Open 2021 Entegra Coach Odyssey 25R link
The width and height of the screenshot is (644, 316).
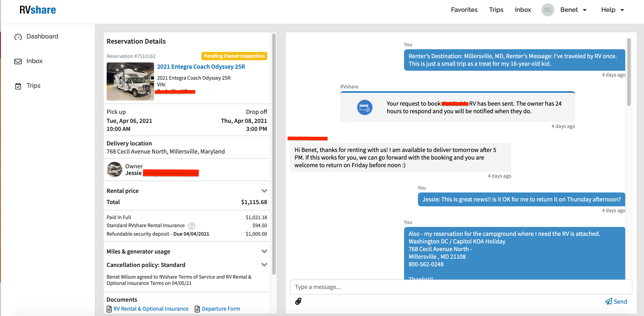(x=201, y=67)
